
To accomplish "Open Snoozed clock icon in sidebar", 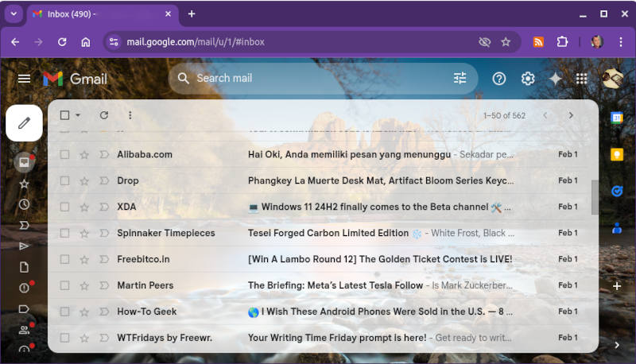I will pos(25,204).
